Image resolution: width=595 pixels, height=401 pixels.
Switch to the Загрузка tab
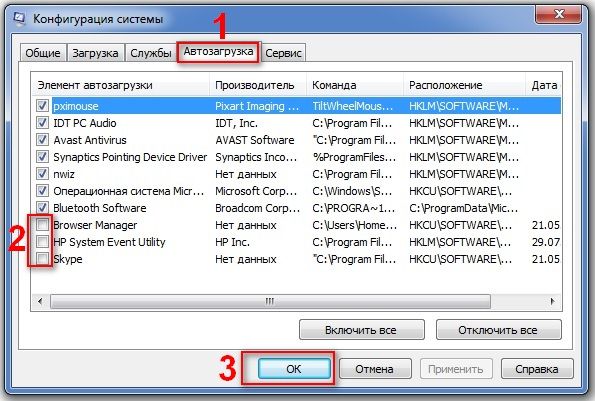click(x=95, y=53)
